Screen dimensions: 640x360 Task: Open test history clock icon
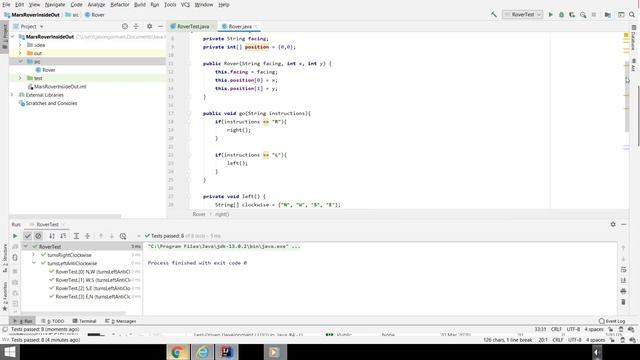[x=123, y=236]
